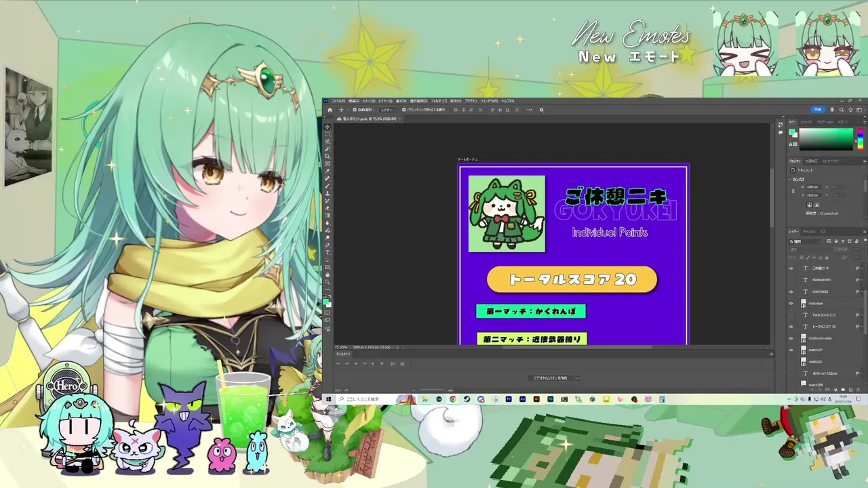The image size is (868, 488).
Task: Click the ビデオタイムラインを作成 button
Action: [x=551, y=378]
